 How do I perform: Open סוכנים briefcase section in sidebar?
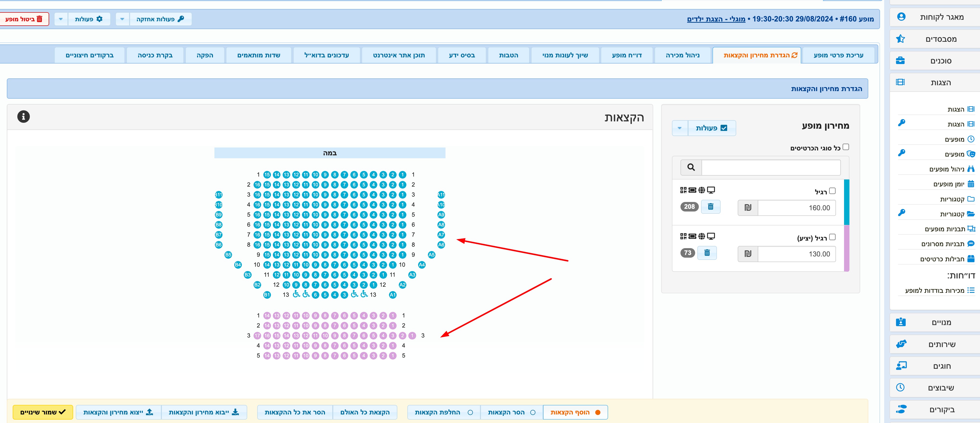pos(935,61)
